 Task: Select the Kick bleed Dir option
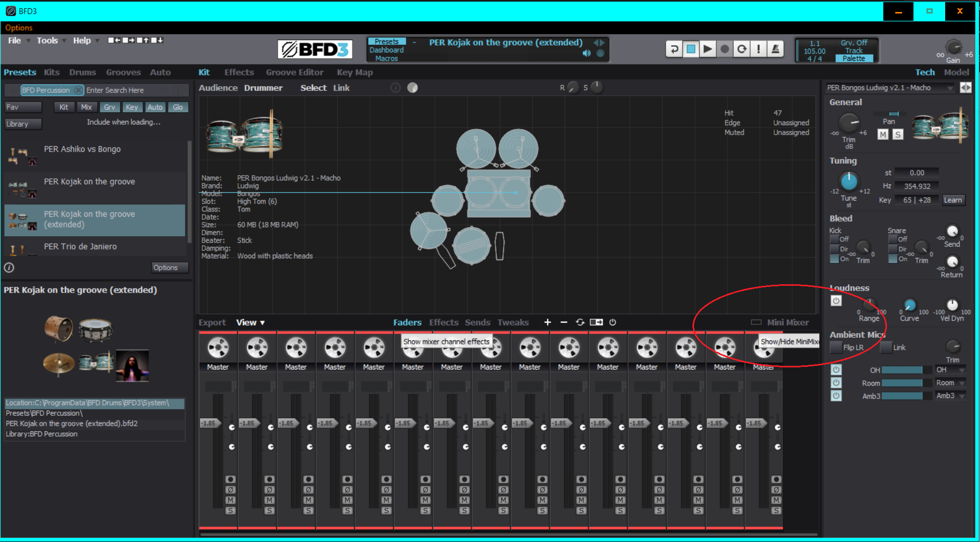(x=834, y=249)
